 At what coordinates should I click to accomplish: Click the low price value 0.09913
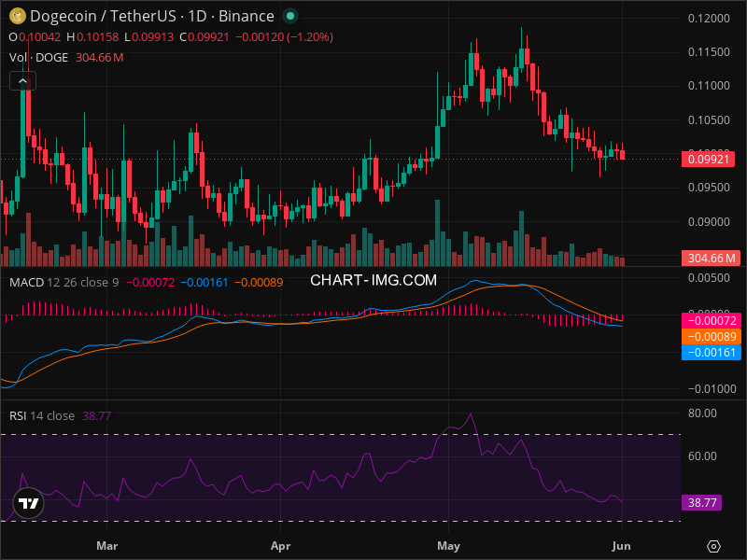click(152, 37)
